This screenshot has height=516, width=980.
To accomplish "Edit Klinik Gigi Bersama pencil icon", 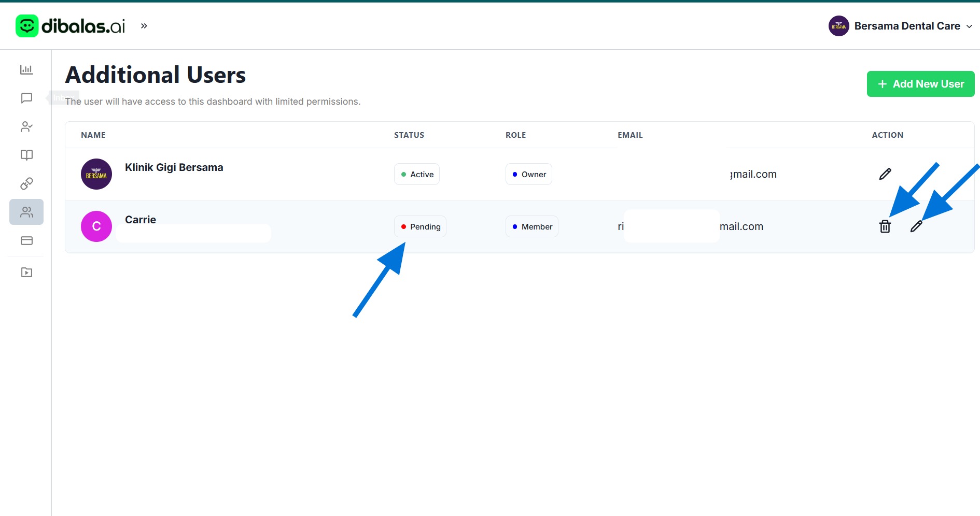I will tap(885, 174).
